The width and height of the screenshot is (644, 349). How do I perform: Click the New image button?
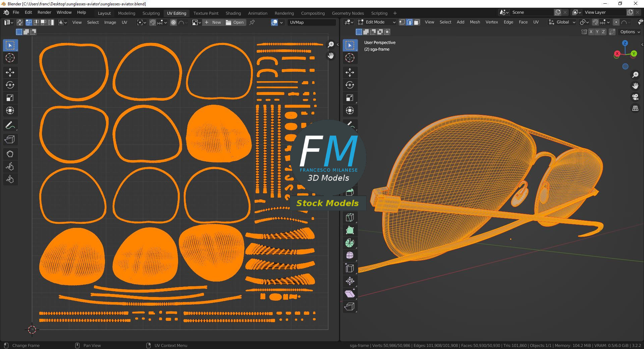pos(213,22)
